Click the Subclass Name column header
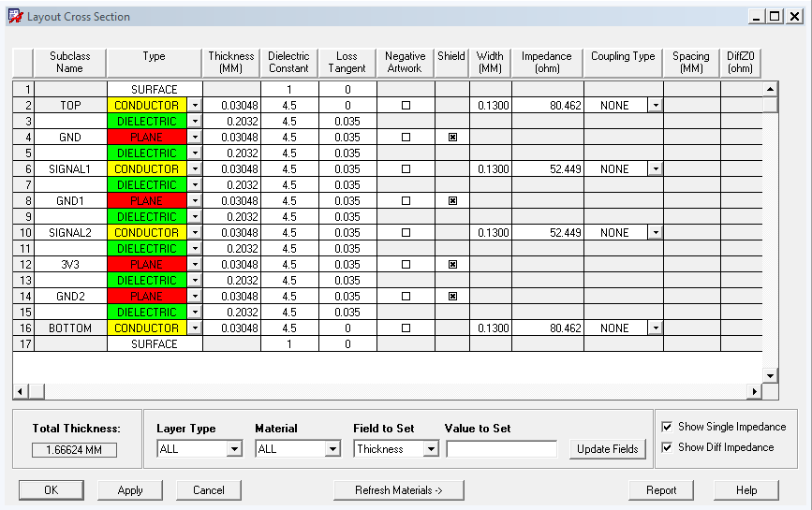 pos(70,63)
